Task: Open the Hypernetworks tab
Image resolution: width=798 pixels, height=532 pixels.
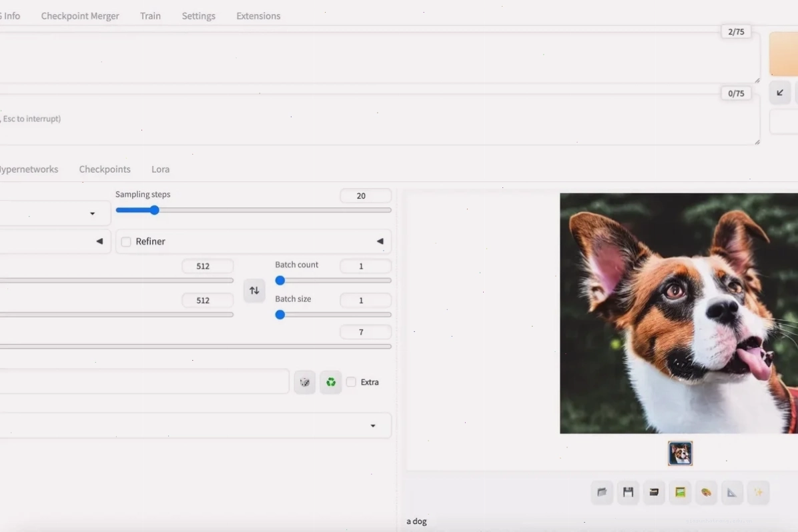Action: tap(29, 169)
